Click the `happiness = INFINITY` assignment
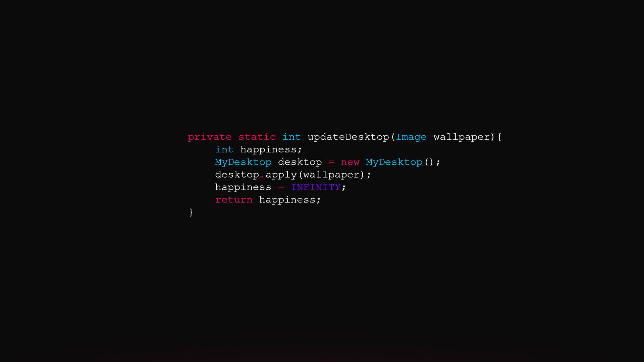The width and height of the screenshot is (644, 362). 279,187
